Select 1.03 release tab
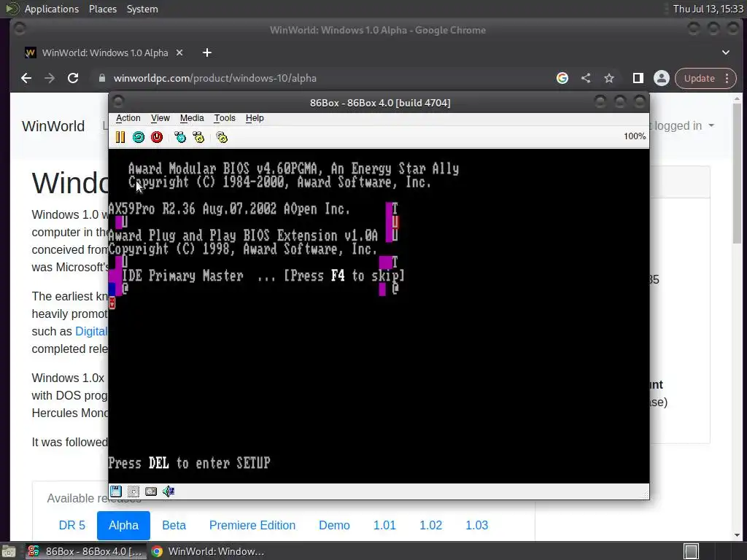 (x=477, y=525)
